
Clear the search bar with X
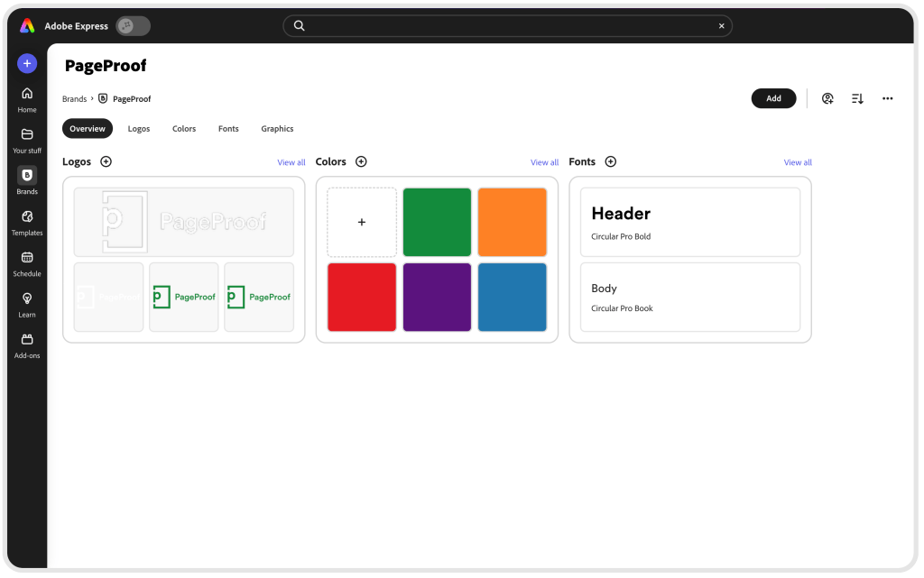(x=721, y=26)
